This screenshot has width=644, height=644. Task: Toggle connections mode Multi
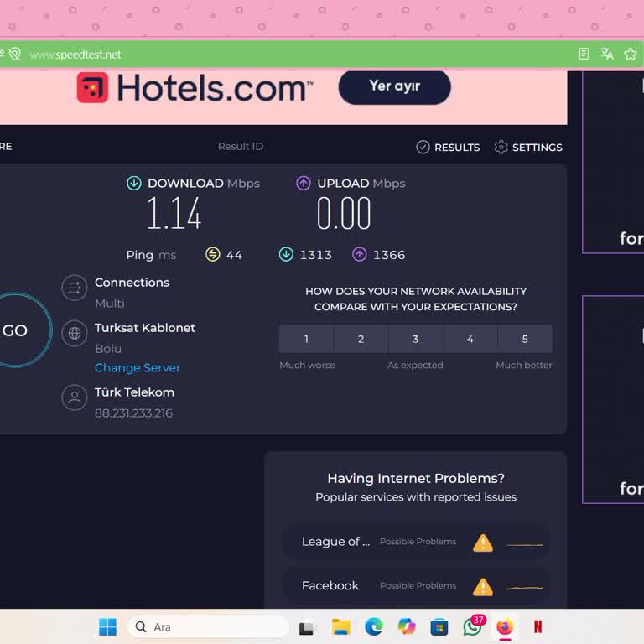tap(110, 303)
